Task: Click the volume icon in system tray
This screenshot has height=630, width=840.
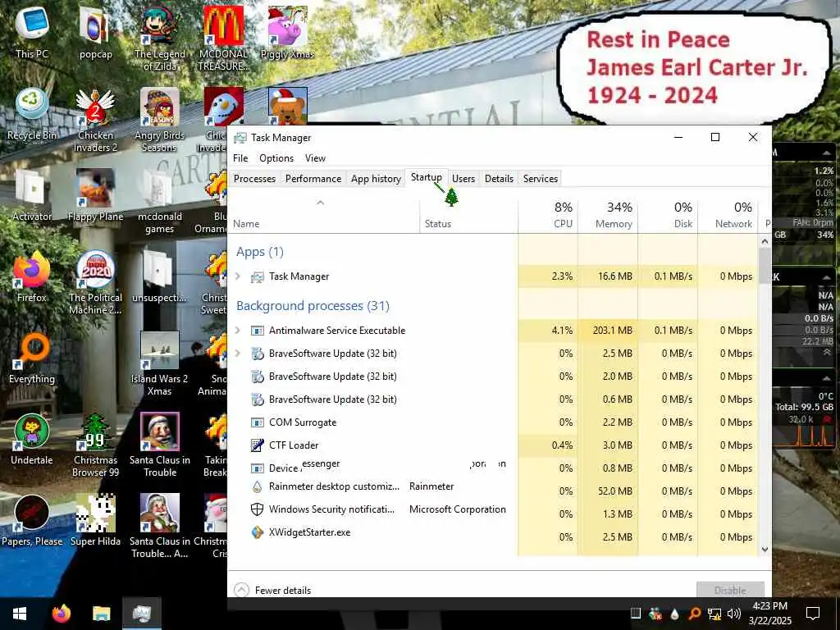Action: click(x=734, y=614)
